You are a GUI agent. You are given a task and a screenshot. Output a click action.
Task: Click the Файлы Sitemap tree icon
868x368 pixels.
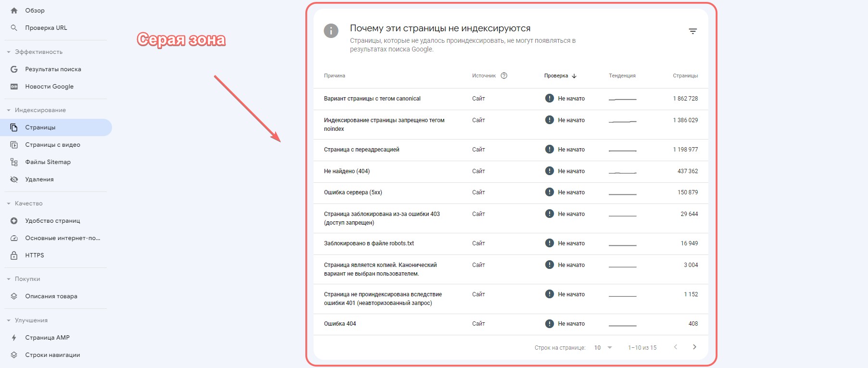[14, 162]
